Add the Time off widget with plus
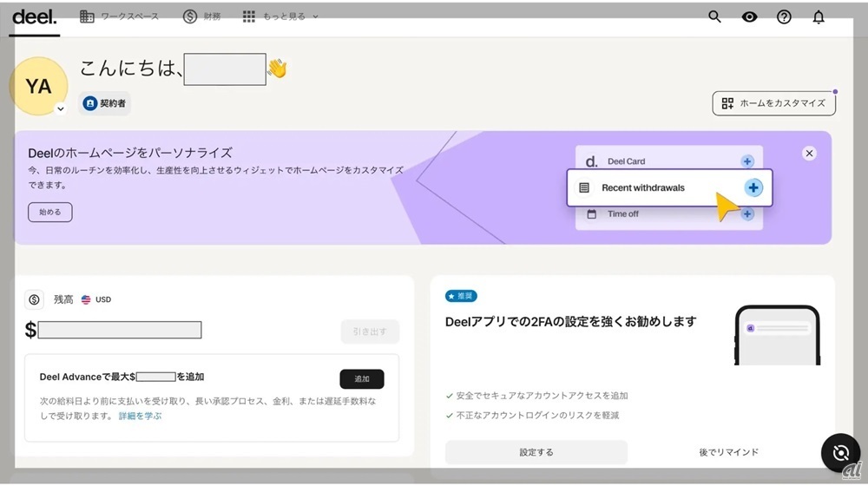Image resolution: width=868 pixels, height=486 pixels. pos(746,213)
